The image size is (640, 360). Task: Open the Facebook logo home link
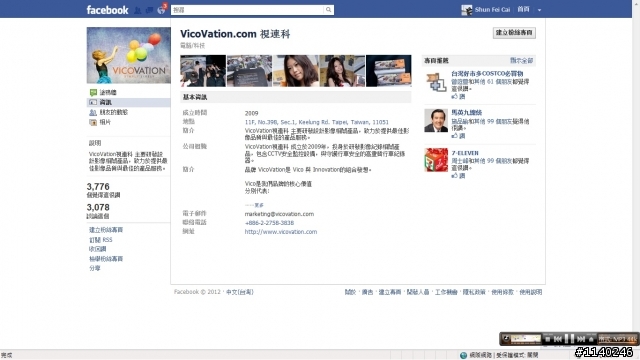point(107,10)
